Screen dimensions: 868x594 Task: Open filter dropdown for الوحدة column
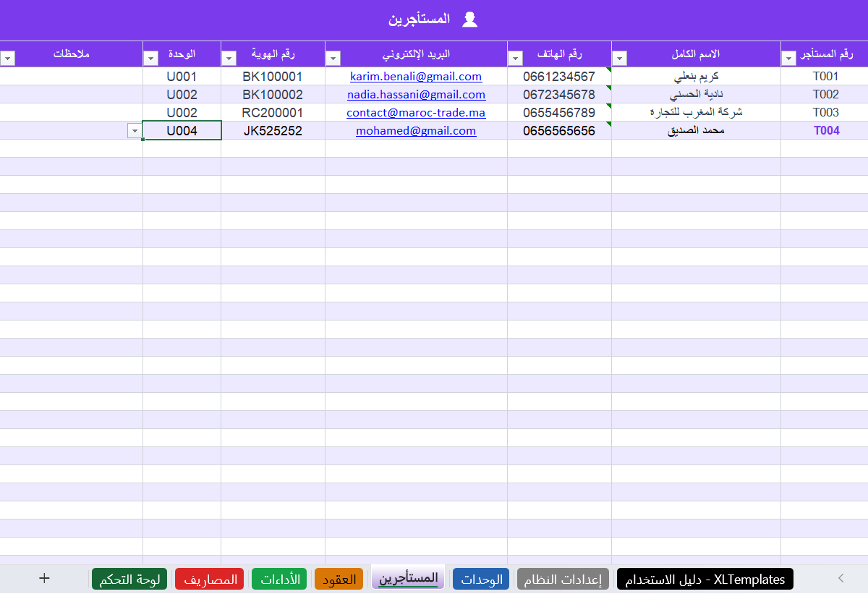150,58
